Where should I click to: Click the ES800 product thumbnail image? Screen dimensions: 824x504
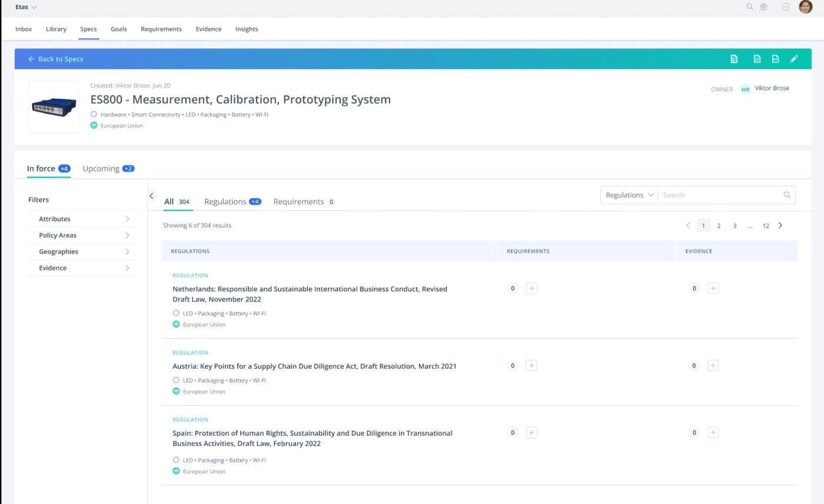tap(54, 107)
